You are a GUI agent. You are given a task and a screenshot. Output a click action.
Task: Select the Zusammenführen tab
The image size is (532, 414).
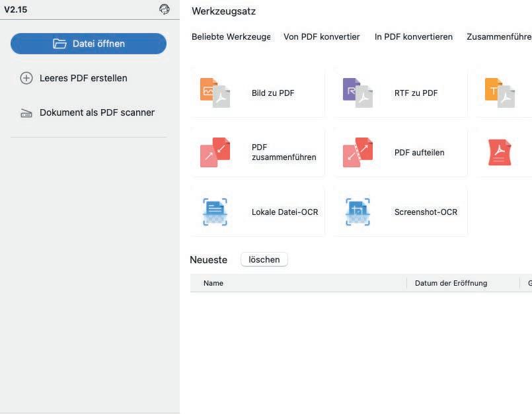point(499,36)
